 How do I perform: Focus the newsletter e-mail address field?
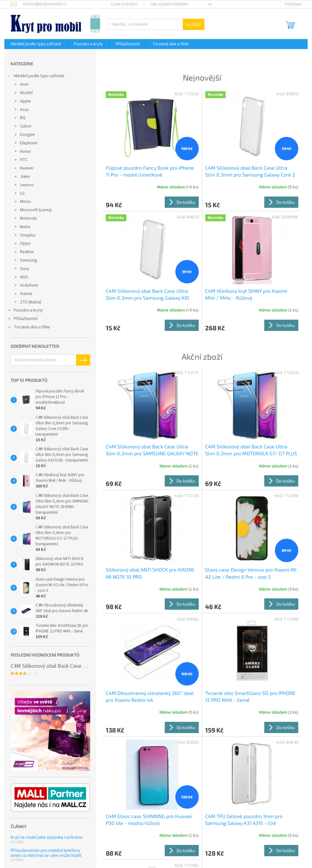(x=43, y=360)
